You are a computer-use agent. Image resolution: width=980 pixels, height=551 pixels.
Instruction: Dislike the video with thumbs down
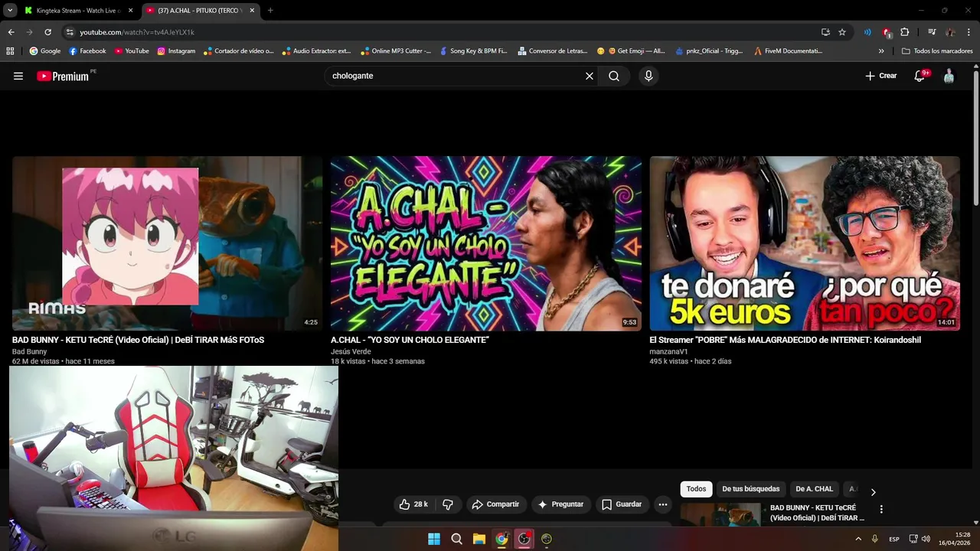click(448, 504)
